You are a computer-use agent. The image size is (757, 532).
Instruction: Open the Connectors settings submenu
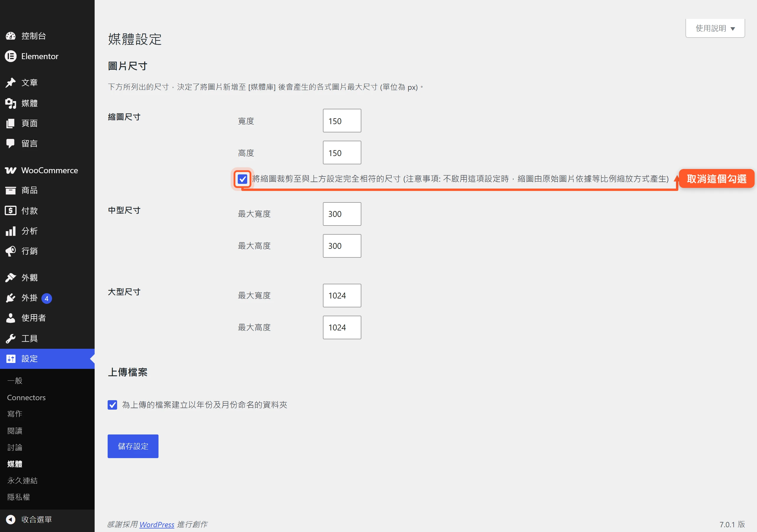point(26,398)
